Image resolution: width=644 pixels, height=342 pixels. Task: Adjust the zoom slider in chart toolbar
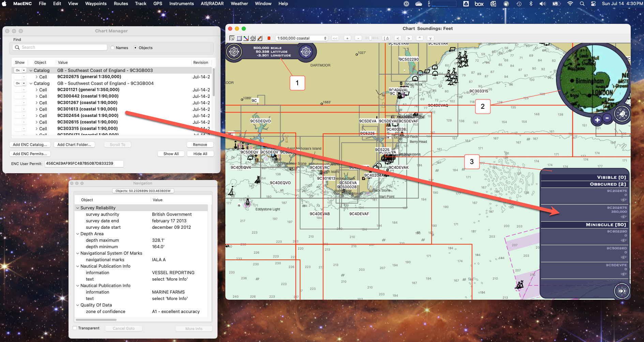point(372,38)
